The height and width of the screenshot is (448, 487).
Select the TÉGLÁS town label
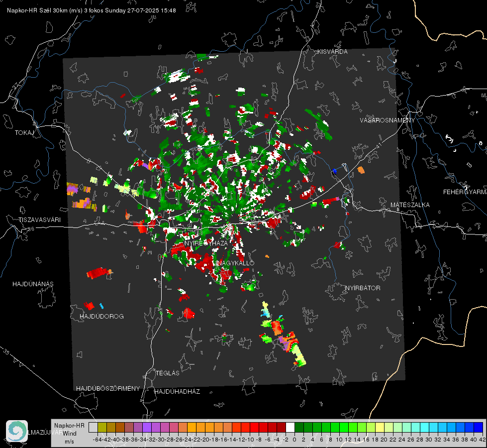click(168, 373)
